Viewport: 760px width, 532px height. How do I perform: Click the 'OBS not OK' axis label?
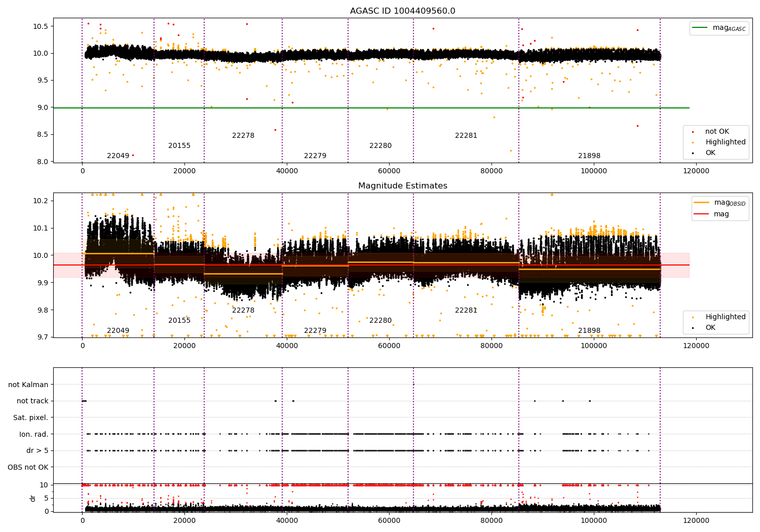(28, 467)
